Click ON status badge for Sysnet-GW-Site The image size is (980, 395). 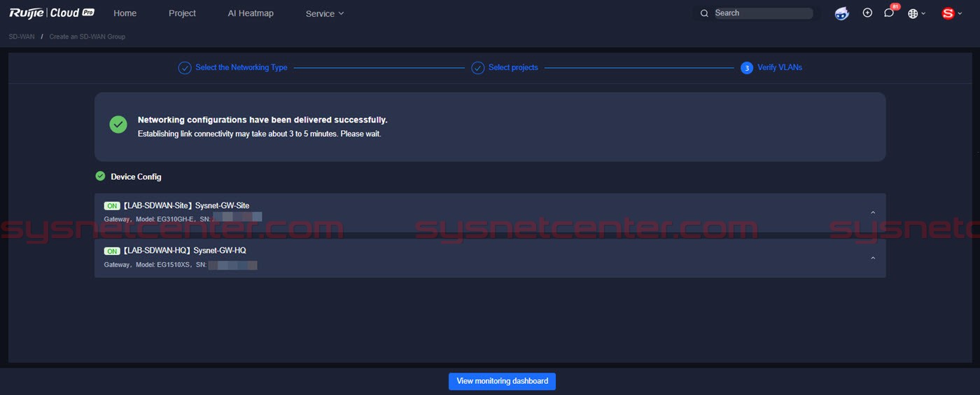(112, 206)
